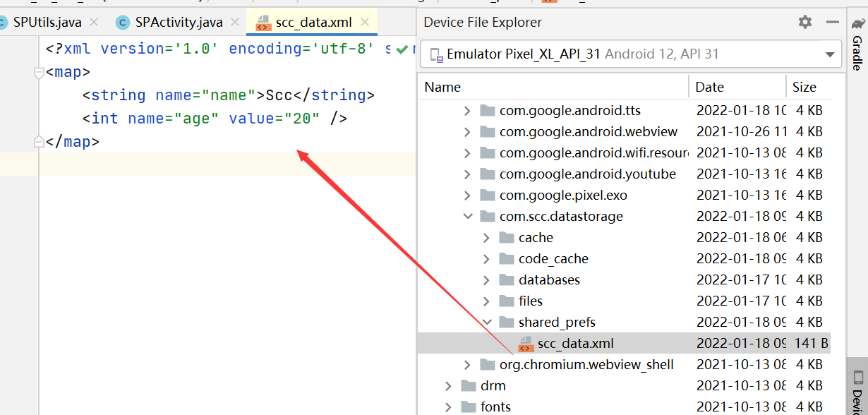This screenshot has width=868, height=415.
Task: Switch to the SPActivity.java tab
Action: pyautogui.click(x=179, y=22)
